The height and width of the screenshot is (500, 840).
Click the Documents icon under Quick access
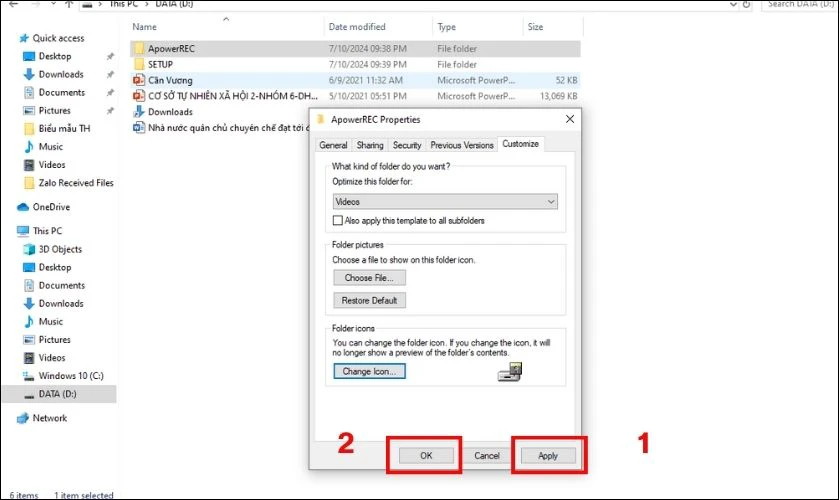pyautogui.click(x=29, y=93)
